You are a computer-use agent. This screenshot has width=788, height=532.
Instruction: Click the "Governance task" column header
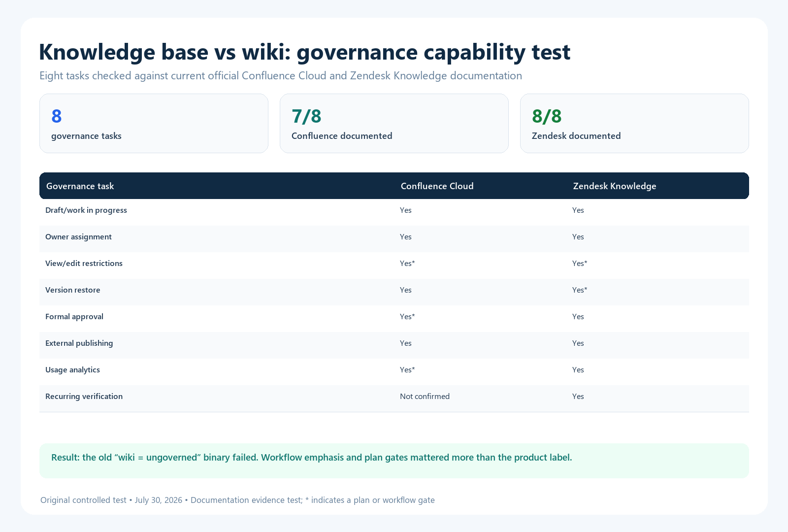click(x=80, y=186)
